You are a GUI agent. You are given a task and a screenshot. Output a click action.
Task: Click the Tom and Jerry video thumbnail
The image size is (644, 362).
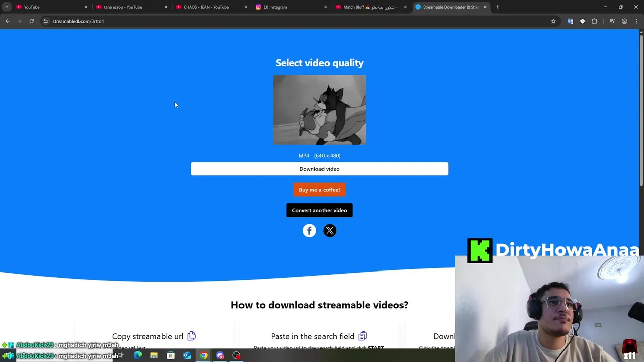click(x=319, y=110)
